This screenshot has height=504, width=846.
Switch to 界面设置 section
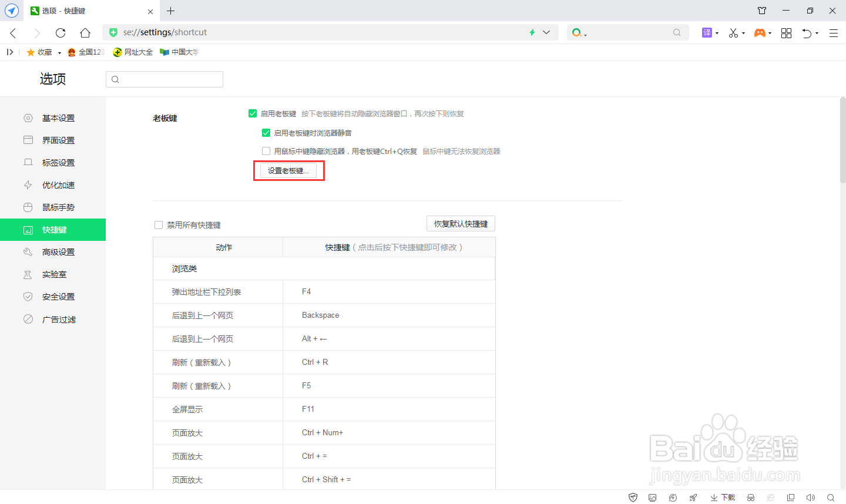pyautogui.click(x=53, y=140)
